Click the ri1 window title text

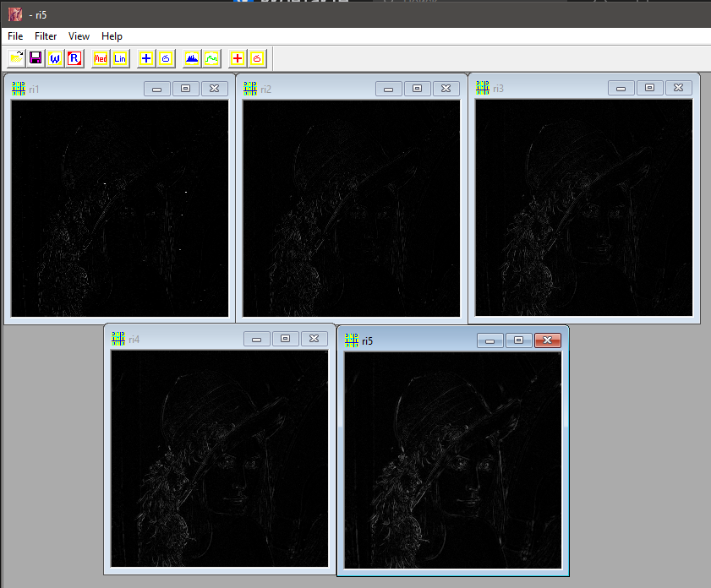[x=34, y=90]
